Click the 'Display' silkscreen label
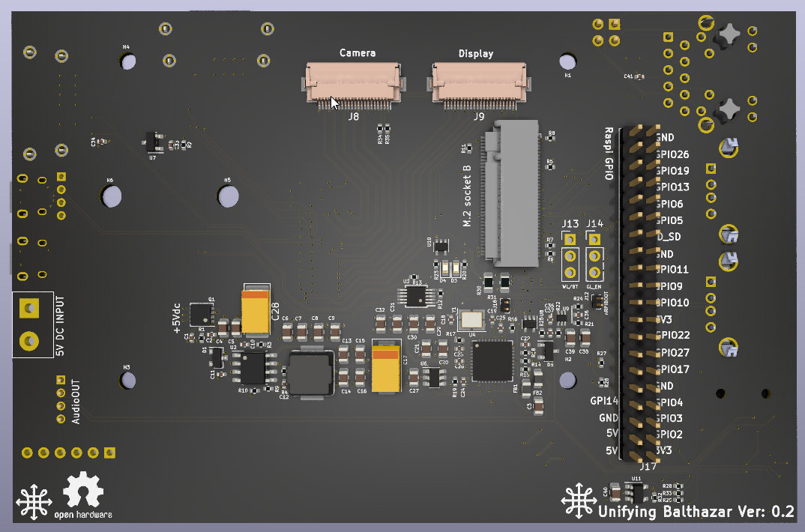 click(x=476, y=53)
